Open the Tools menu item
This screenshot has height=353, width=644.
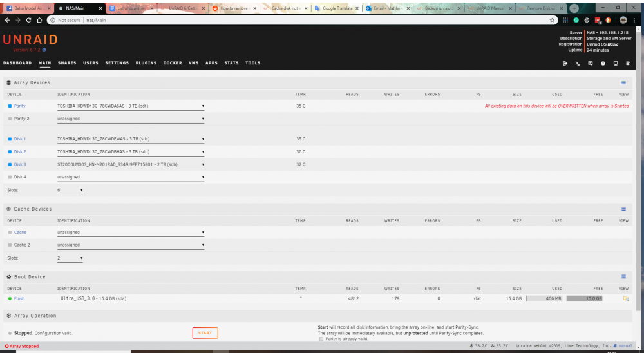tap(253, 63)
